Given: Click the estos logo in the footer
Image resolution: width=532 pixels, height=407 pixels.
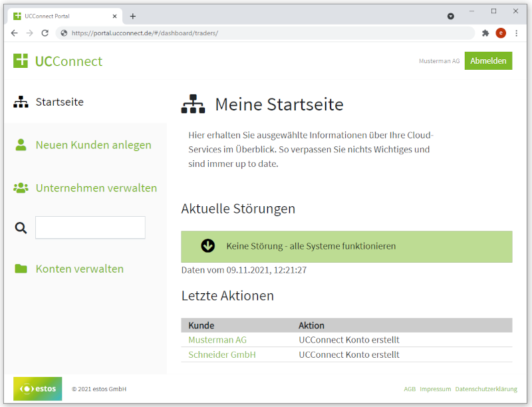Looking at the screenshot, I should coord(38,388).
